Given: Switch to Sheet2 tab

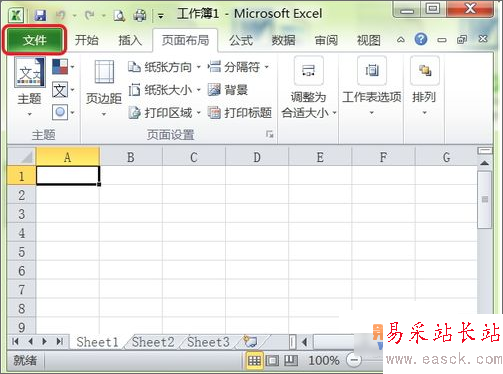Looking at the screenshot, I should coord(153,342).
